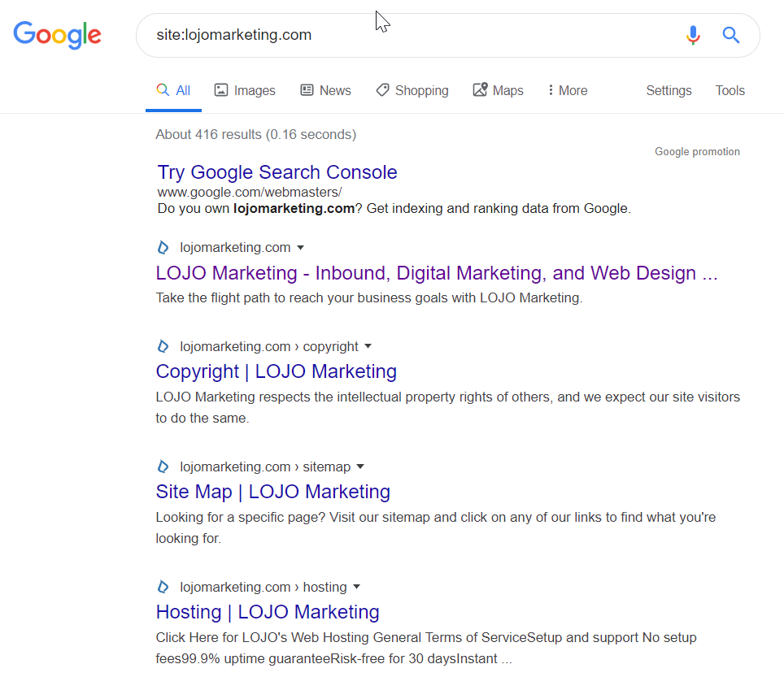Click the 'Do you own lojomarketing.com?' description
The image size is (784, 677).
[x=394, y=208]
